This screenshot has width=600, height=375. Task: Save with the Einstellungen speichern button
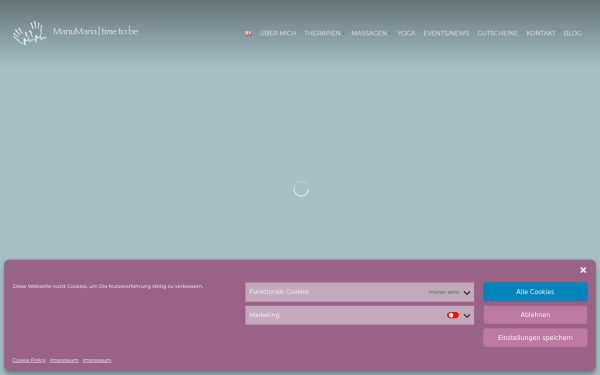coord(535,338)
